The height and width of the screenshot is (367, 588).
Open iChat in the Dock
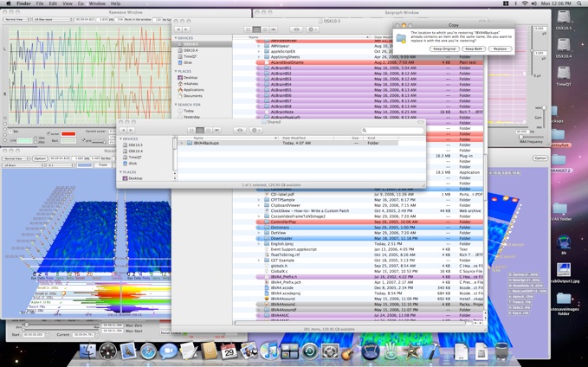pos(168,351)
